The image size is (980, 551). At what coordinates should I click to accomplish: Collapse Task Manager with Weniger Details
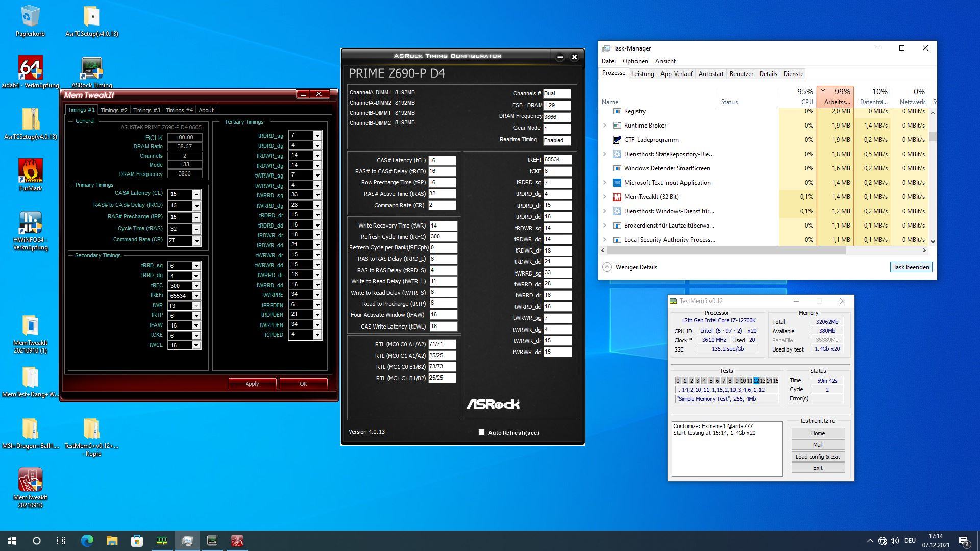click(630, 267)
